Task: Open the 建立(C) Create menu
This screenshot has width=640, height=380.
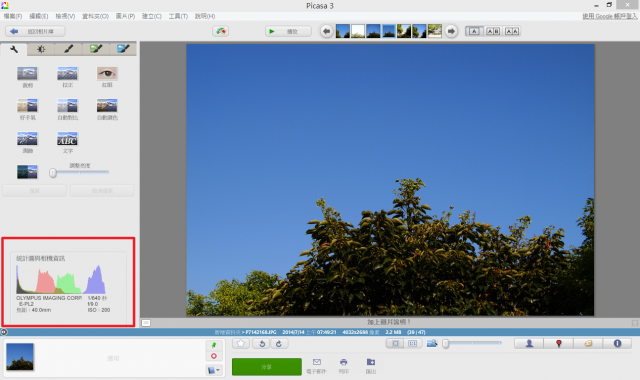Action: tap(152, 16)
